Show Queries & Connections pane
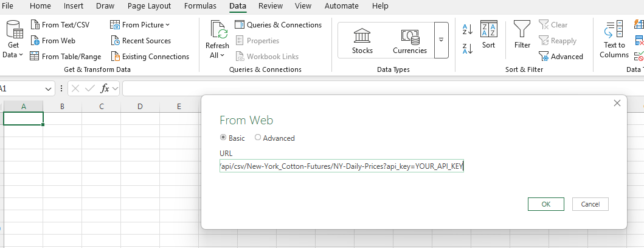644x248 pixels. [279, 24]
